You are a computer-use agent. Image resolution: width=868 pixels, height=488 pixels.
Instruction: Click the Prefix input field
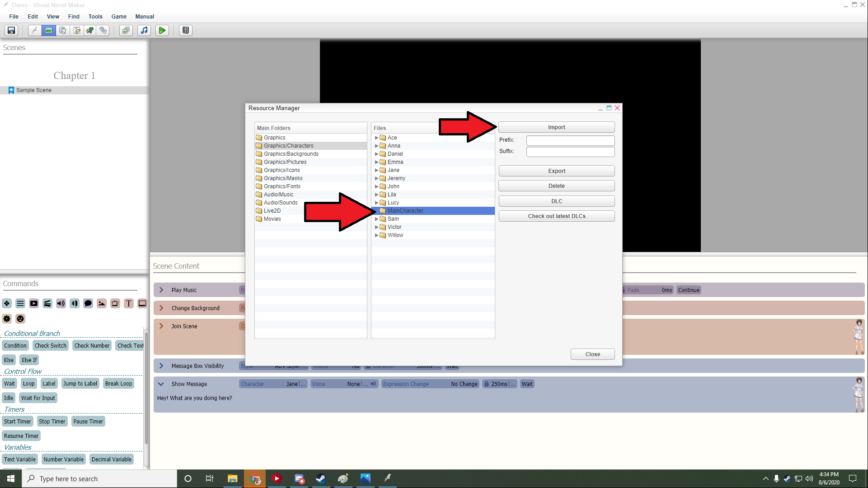click(570, 140)
